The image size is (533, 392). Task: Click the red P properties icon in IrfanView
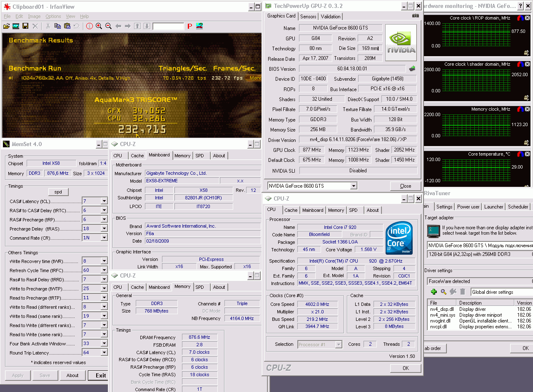(x=189, y=26)
